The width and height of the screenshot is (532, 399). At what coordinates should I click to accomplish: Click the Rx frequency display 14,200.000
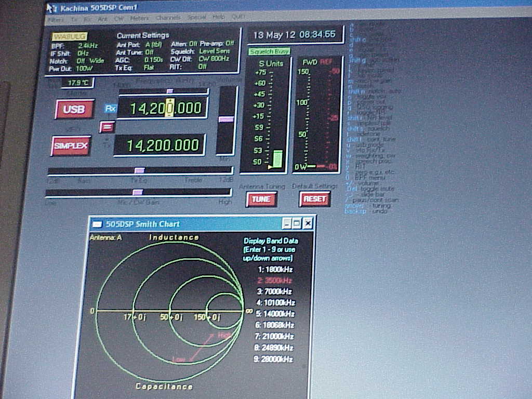click(162, 108)
